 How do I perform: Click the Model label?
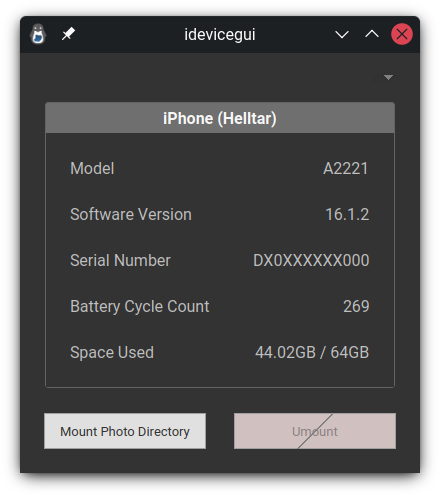[92, 168]
